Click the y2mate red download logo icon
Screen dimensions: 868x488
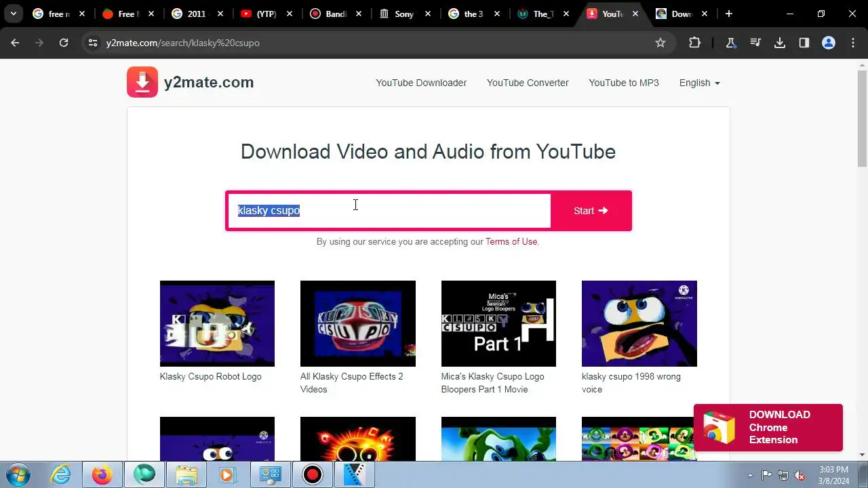(142, 82)
